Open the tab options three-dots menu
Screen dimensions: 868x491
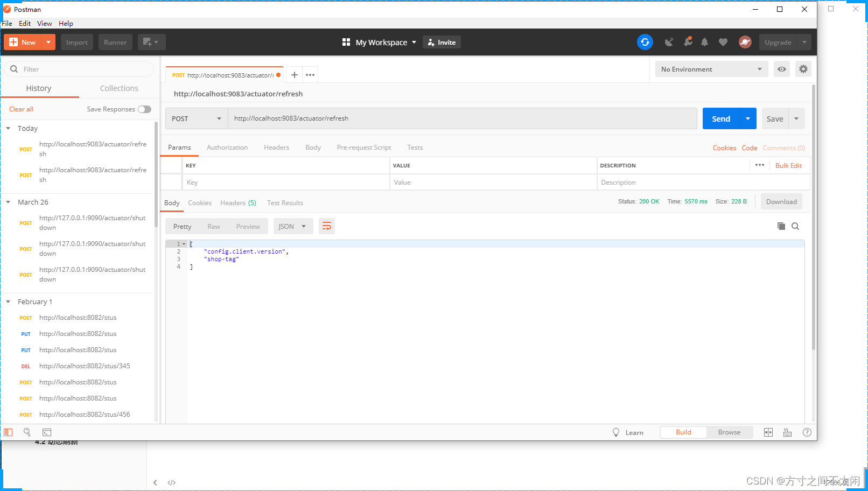point(310,75)
